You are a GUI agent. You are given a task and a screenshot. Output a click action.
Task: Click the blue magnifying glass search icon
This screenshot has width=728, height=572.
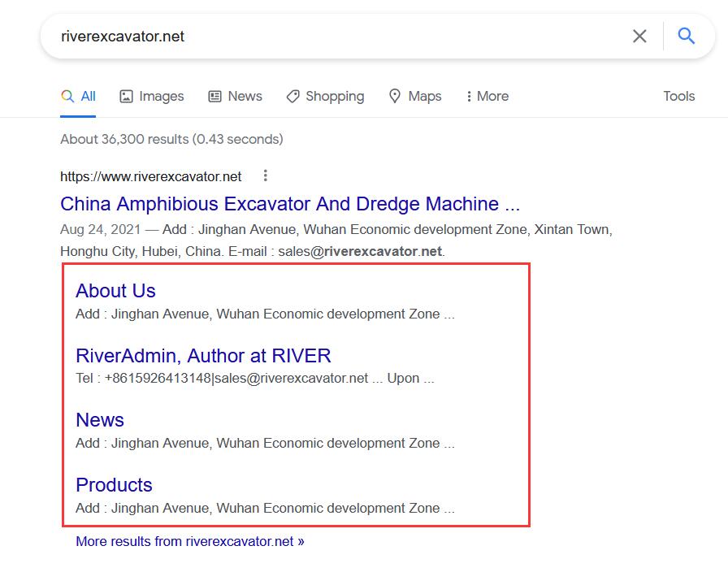click(687, 36)
